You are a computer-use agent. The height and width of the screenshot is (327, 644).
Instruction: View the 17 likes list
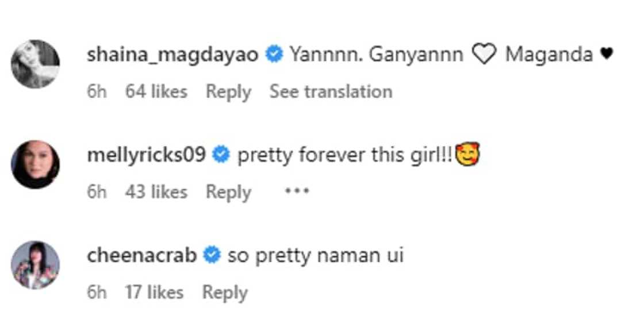[154, 292]
